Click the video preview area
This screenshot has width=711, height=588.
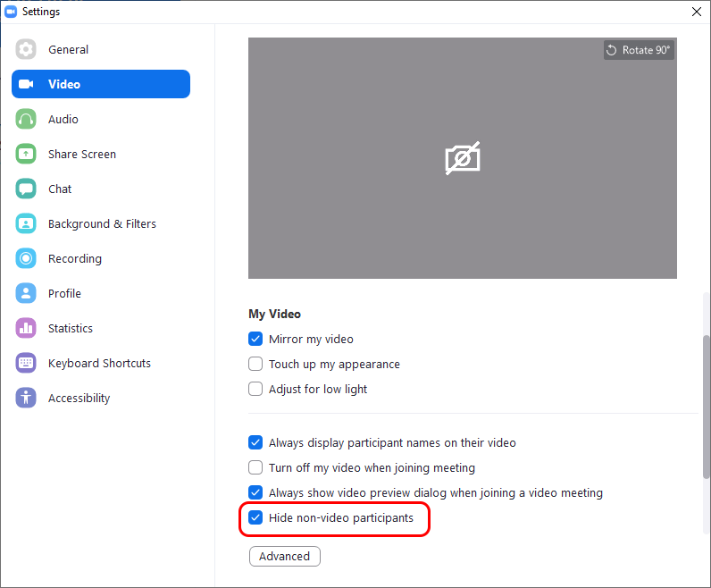(463, 158)
